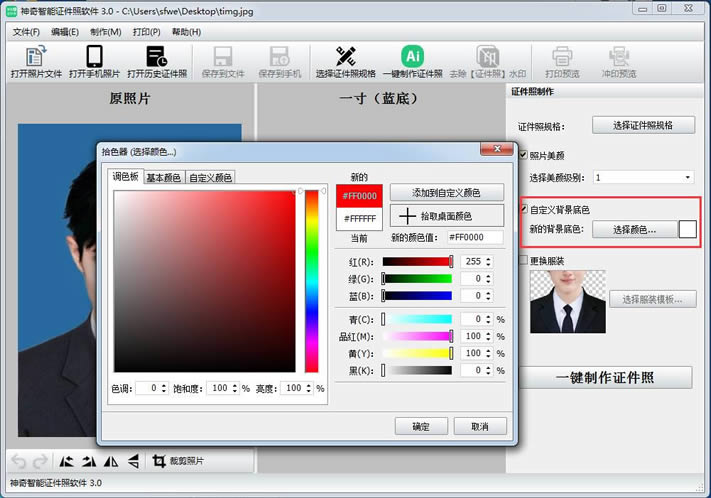Click the new color #FF0000 swatch
Image resolution: width=711 pixels, height=498 pixels.
tap(359, 196)
